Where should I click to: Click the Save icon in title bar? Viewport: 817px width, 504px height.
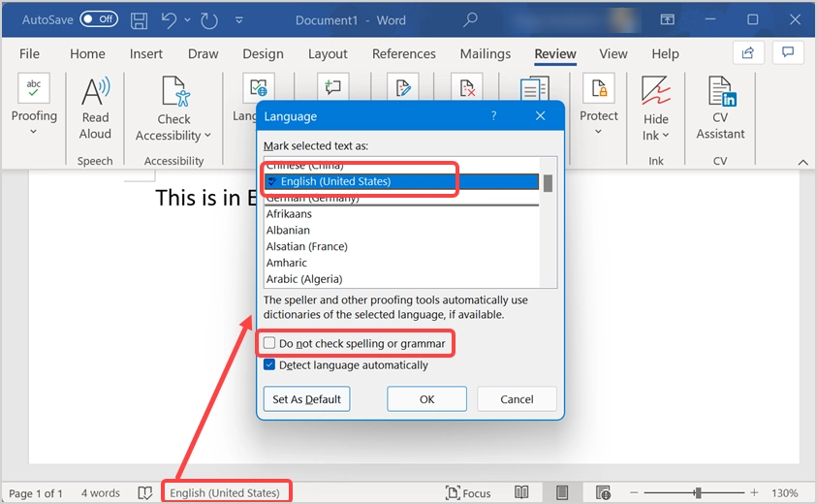(x=140, y=20)
